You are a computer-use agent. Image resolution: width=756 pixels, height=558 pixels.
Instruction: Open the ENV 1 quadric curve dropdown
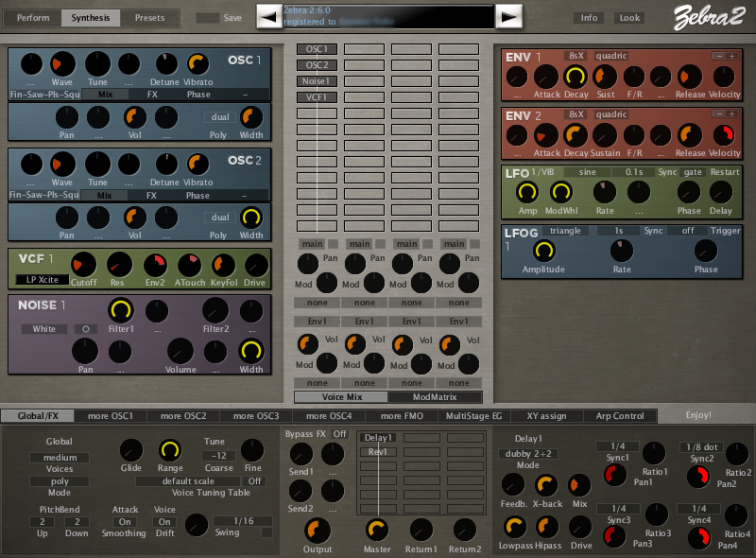(x=610, y=56)
